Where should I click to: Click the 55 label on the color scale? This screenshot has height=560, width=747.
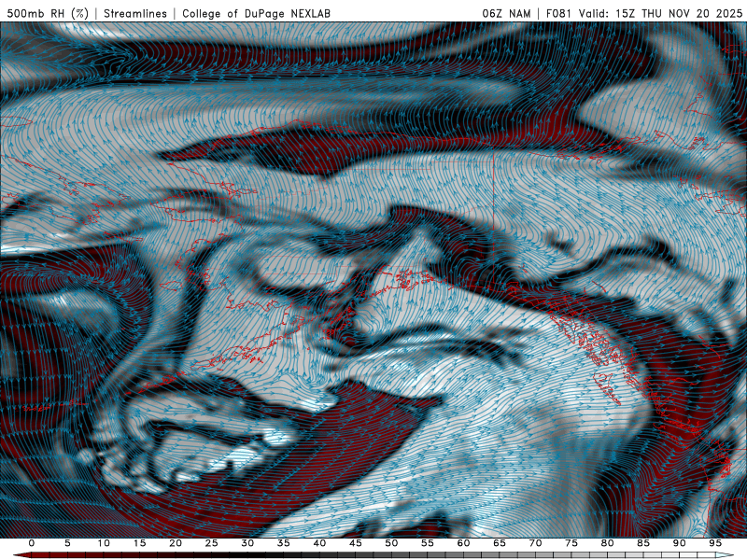coord(428,543)
